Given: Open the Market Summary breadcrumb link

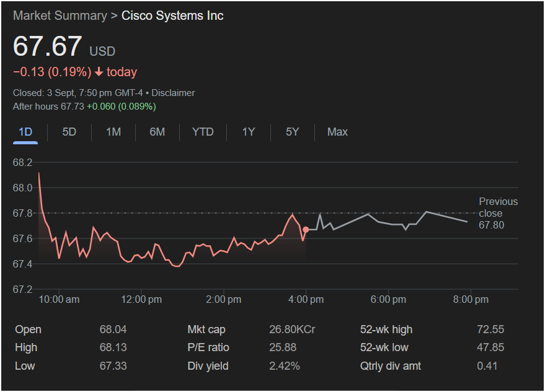Looking at the screenshot, I should [x=60, y=15].
